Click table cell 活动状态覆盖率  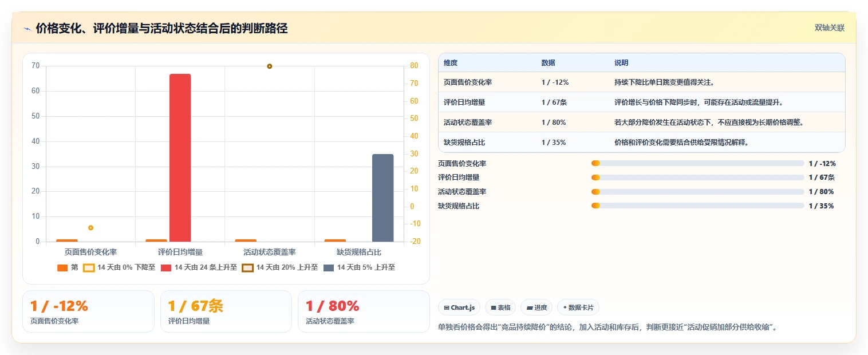(x=468, y=123)
